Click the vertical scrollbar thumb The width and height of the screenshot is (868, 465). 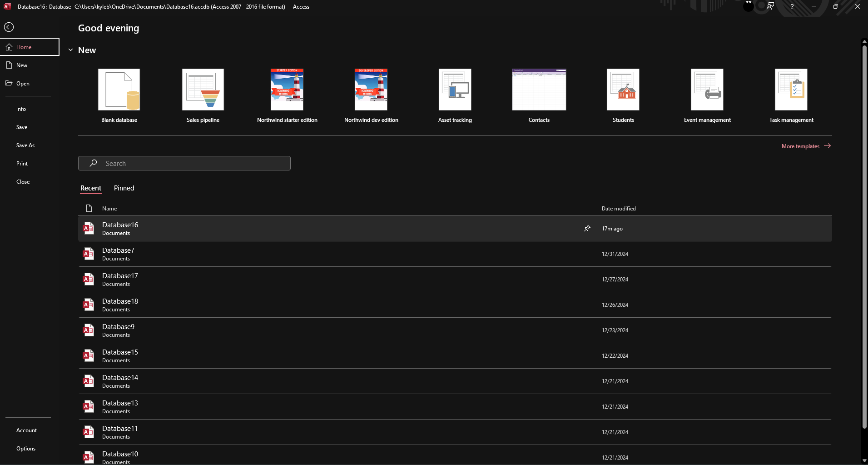pos(864,236)
